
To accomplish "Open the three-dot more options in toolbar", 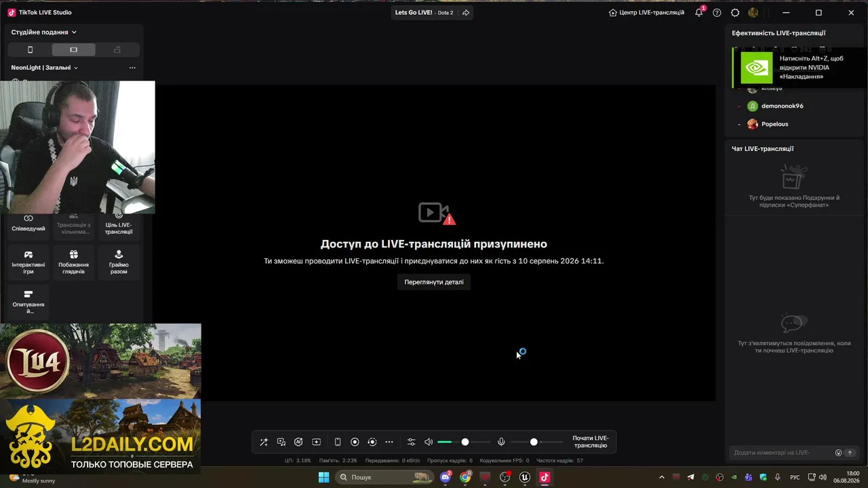I will tap(389, 442).
